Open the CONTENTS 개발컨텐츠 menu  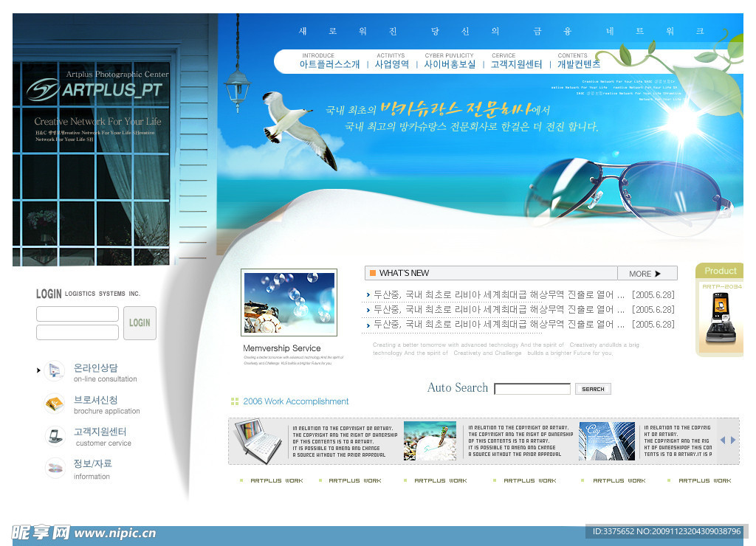coord(579,61)
